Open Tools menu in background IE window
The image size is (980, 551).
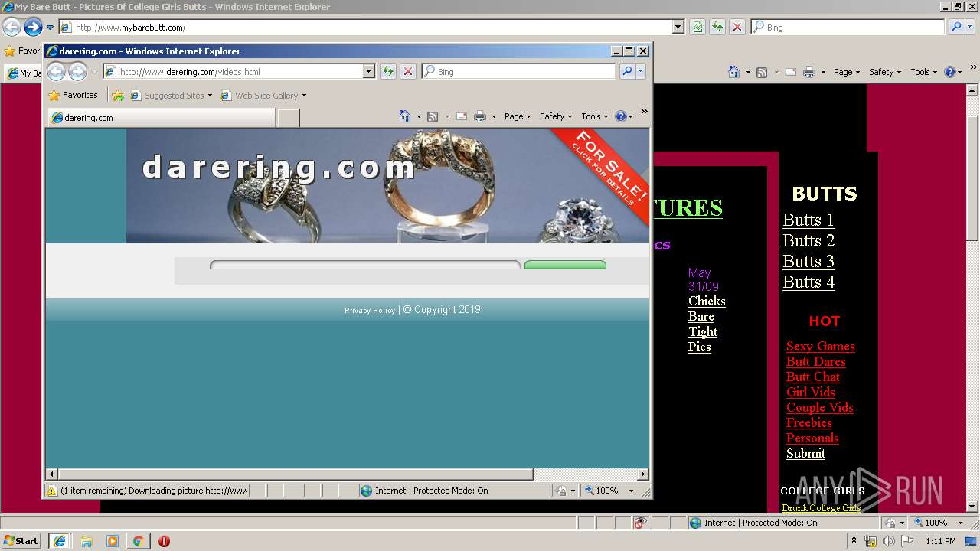coord(924,72)
